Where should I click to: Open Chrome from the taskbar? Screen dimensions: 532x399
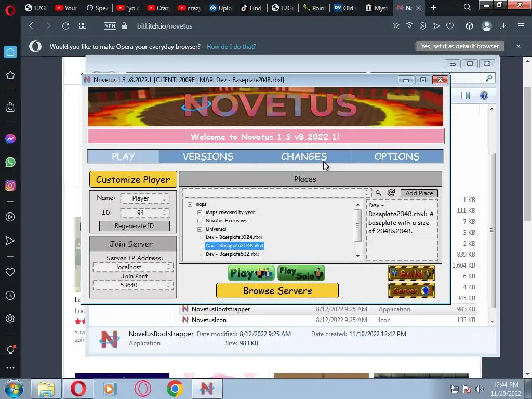(x=175, y=389)
